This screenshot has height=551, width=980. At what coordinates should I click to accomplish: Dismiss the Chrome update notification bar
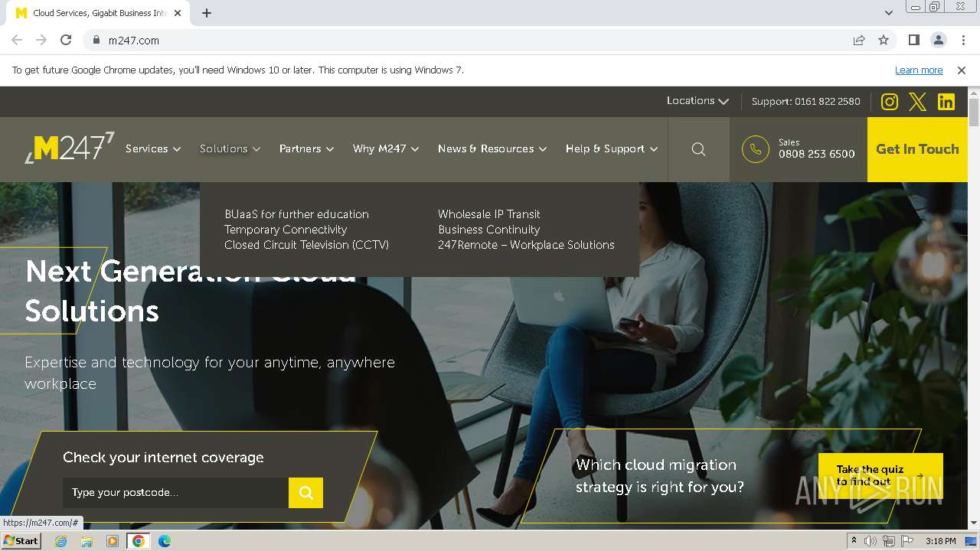[962, 70]
